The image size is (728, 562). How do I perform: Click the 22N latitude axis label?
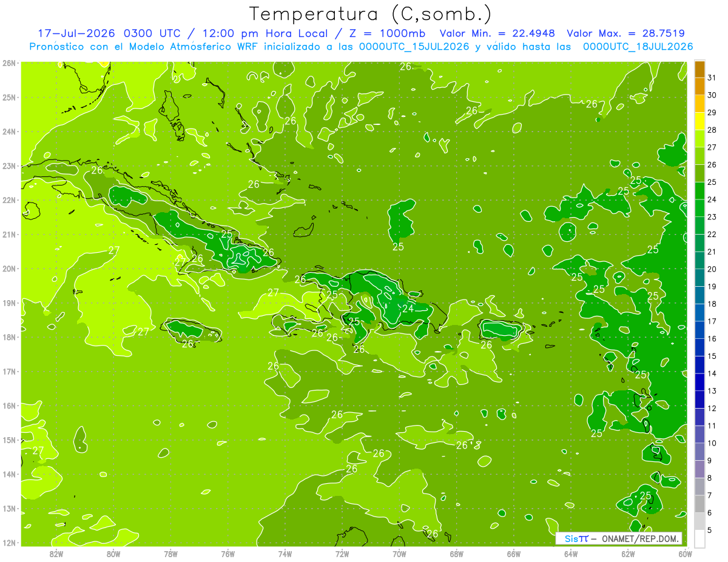[x=10, y=200]
